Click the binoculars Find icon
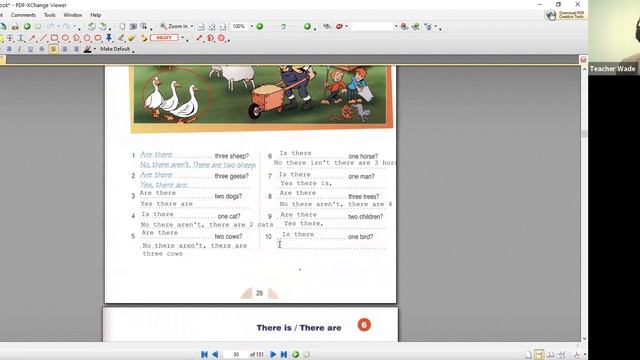640x360 pixels. (327, 27)
